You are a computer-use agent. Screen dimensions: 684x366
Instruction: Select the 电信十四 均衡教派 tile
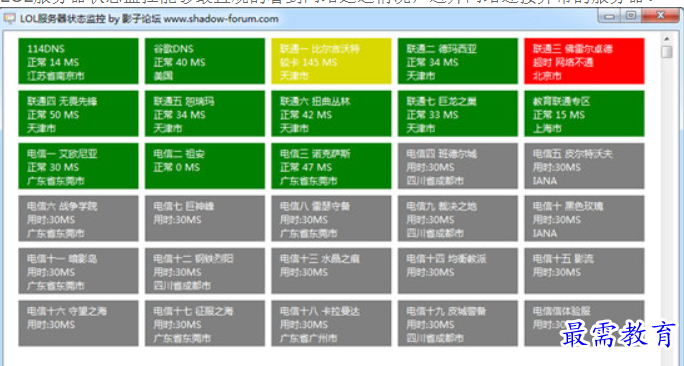(x=458, y=270)
